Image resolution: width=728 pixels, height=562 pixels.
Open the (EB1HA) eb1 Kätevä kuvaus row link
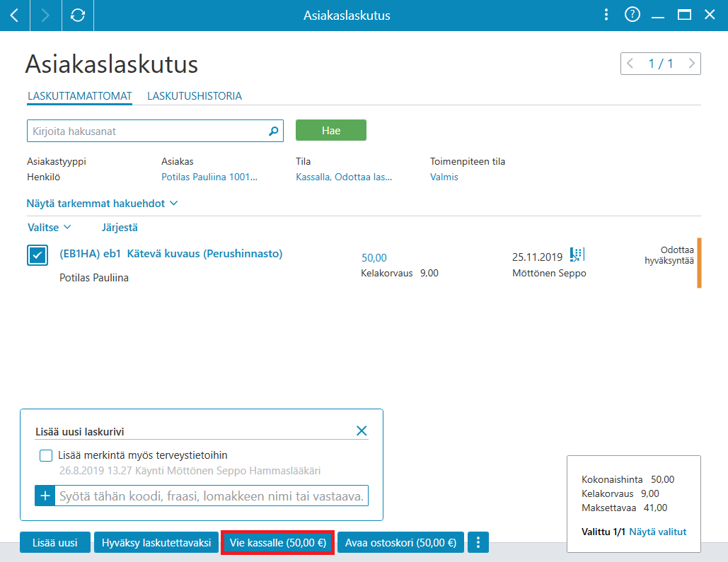[x=171, y=254]
